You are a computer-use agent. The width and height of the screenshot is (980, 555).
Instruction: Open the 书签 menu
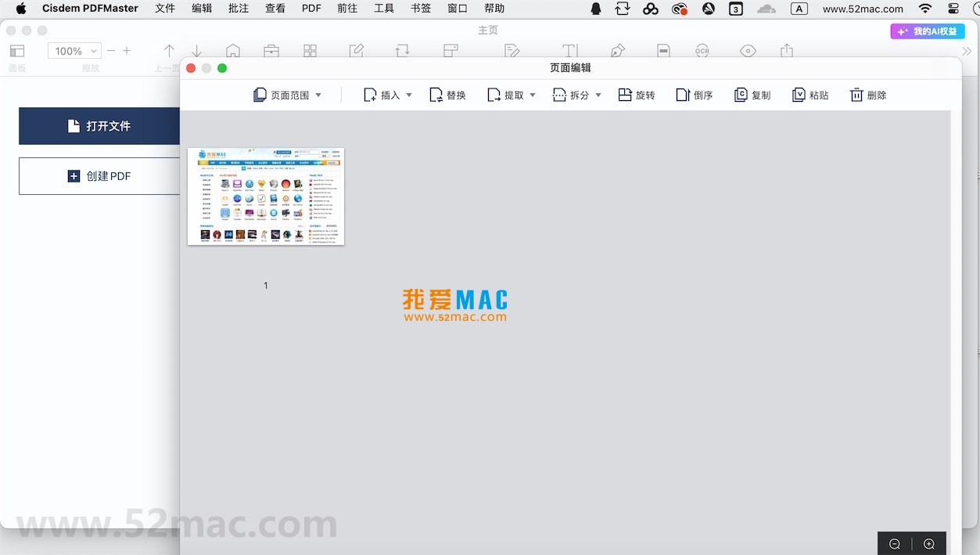click(x=421, y=9)
